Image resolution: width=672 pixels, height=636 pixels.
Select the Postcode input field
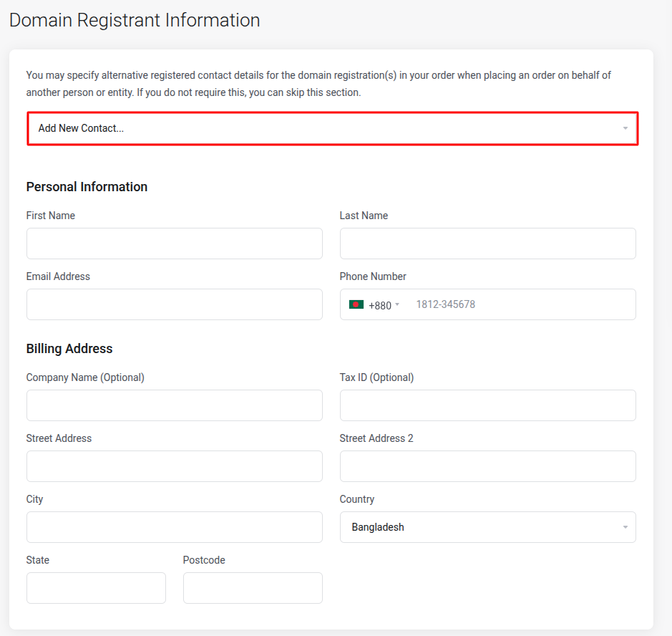253,588
